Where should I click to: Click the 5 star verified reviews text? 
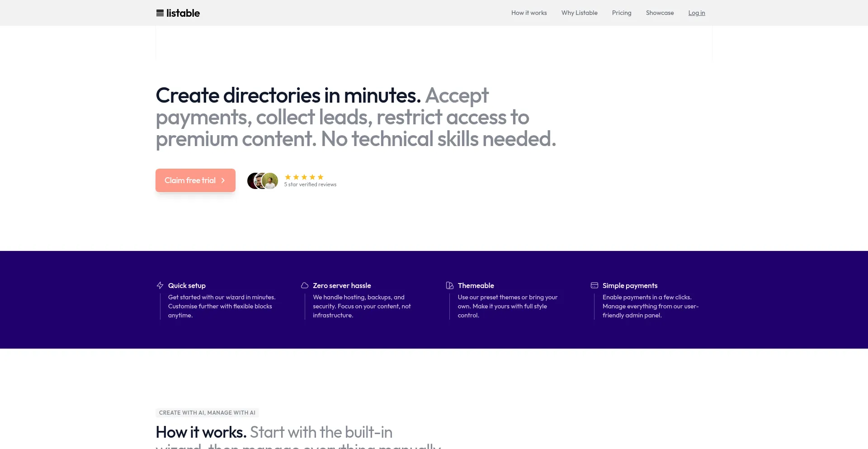(310, 184)
